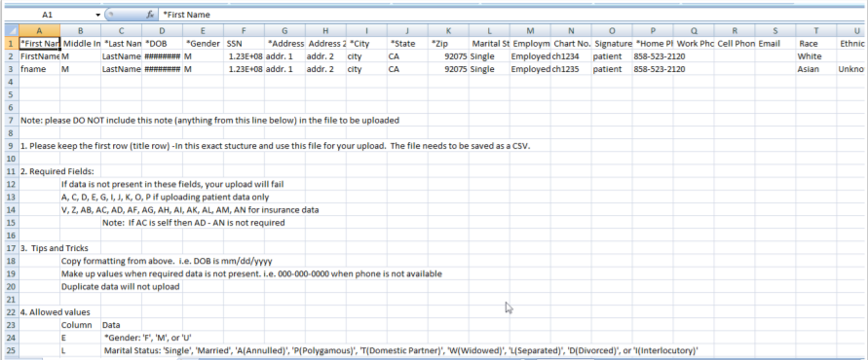
Task: Select row 7 header
Action: [x=12, y=120]
